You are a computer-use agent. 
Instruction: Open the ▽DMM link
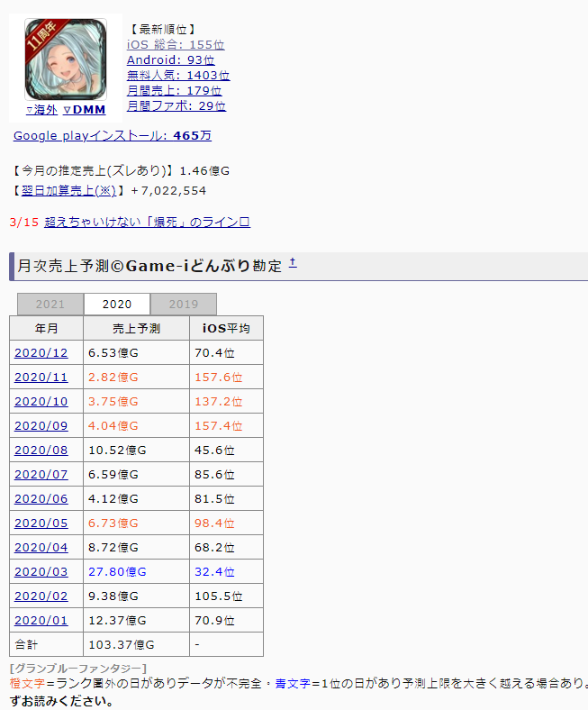(85, 110)
